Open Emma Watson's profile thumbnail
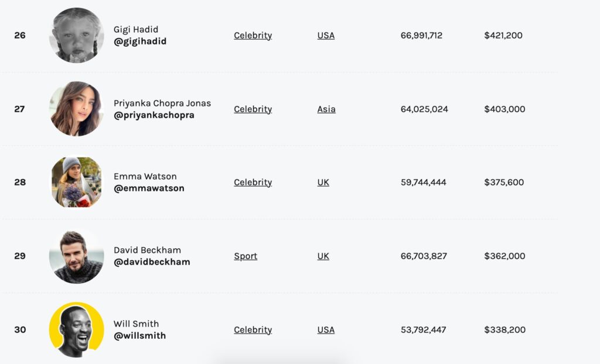 pos(76,182)
